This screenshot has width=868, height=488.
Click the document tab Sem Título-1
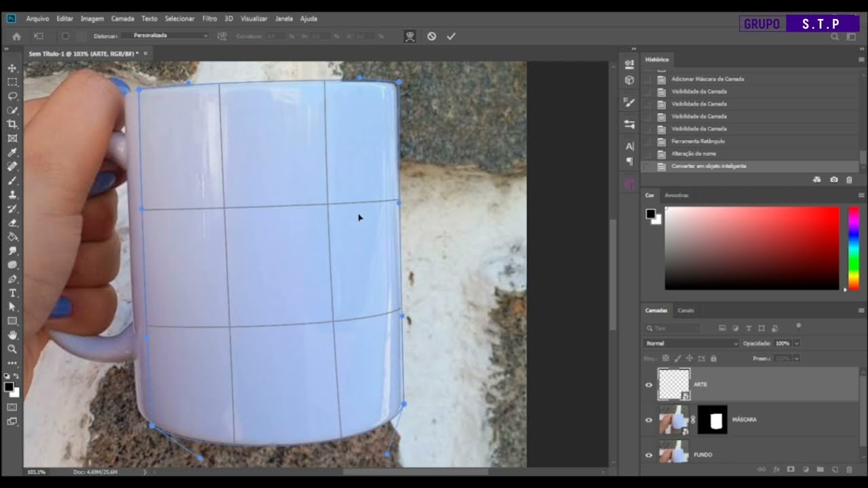click(x=83, y=53)
